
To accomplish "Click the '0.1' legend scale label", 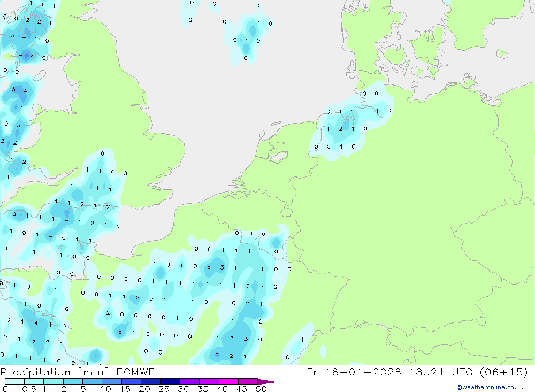I will (x=9, y=389).
